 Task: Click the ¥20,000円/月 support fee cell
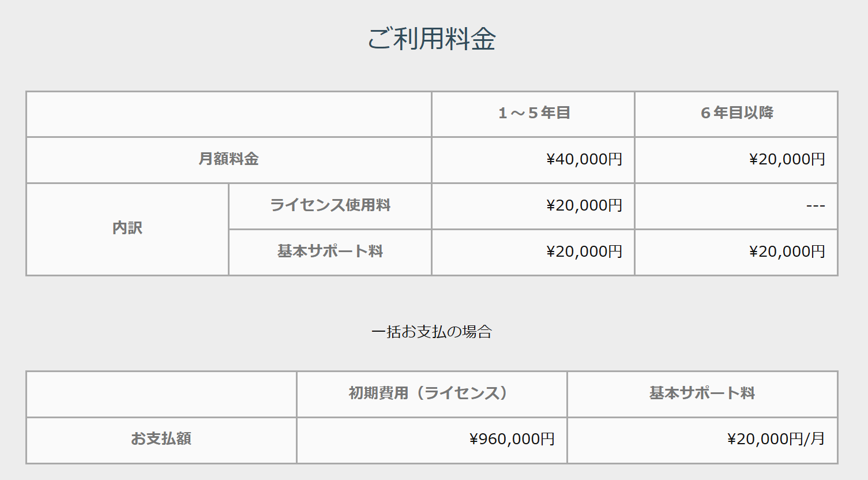click(775, 439)
